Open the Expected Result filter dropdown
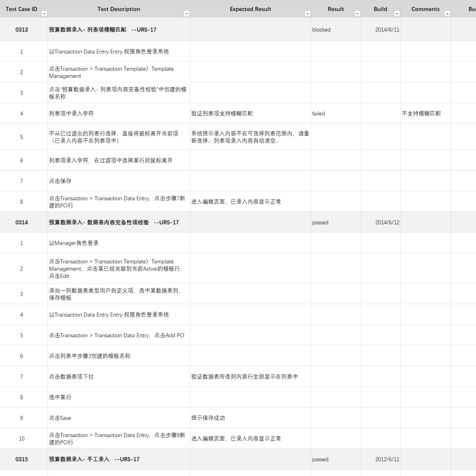Viewport: 476px width, 476px height. 307,14
